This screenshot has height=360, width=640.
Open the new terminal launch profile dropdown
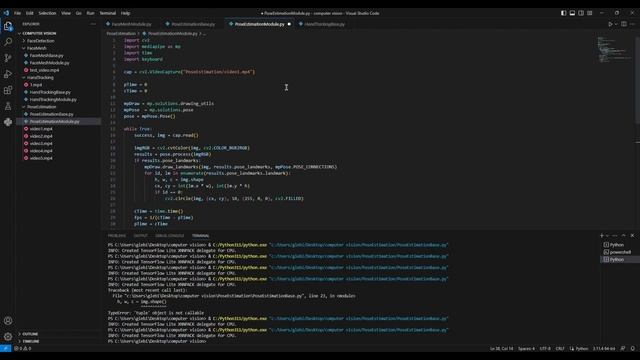click(x=607, y=236)
